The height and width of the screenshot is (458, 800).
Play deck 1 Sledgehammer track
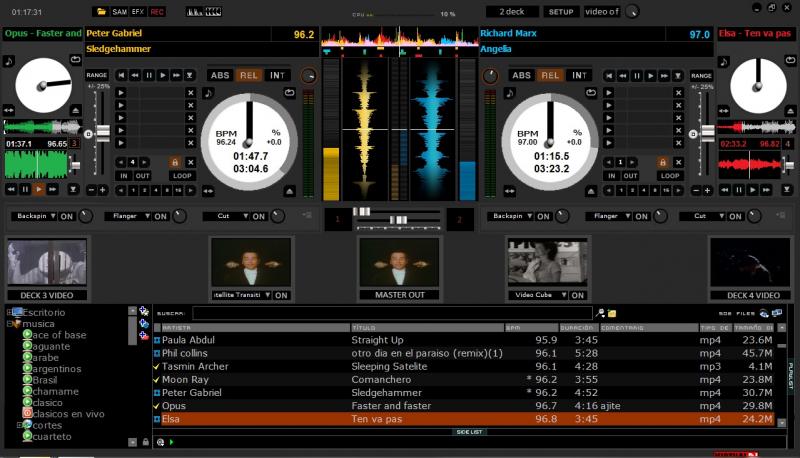162,75
